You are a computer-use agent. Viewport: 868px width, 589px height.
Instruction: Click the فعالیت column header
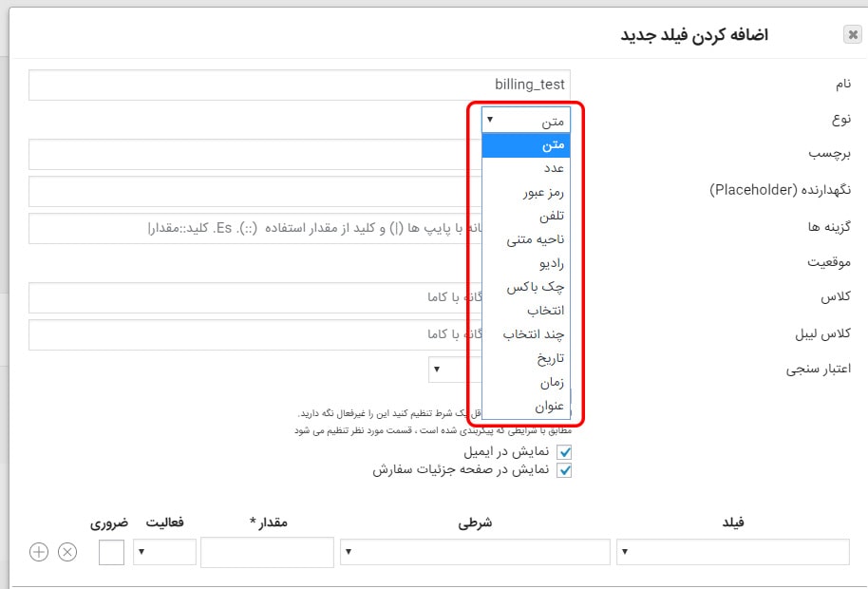164,522
